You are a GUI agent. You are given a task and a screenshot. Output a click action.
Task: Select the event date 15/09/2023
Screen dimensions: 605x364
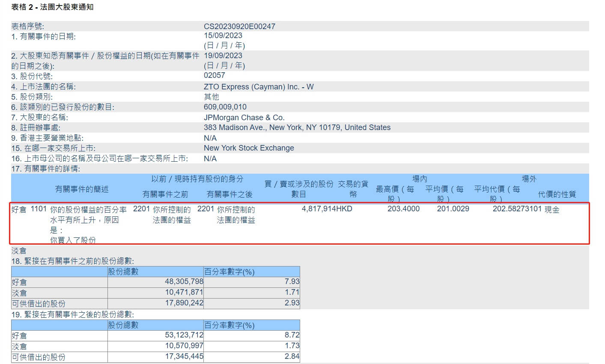(223, 36)
